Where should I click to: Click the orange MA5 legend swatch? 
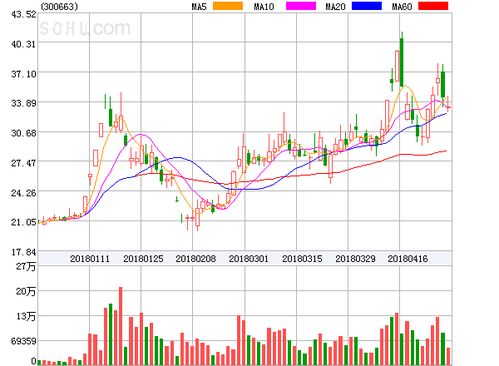228,6
